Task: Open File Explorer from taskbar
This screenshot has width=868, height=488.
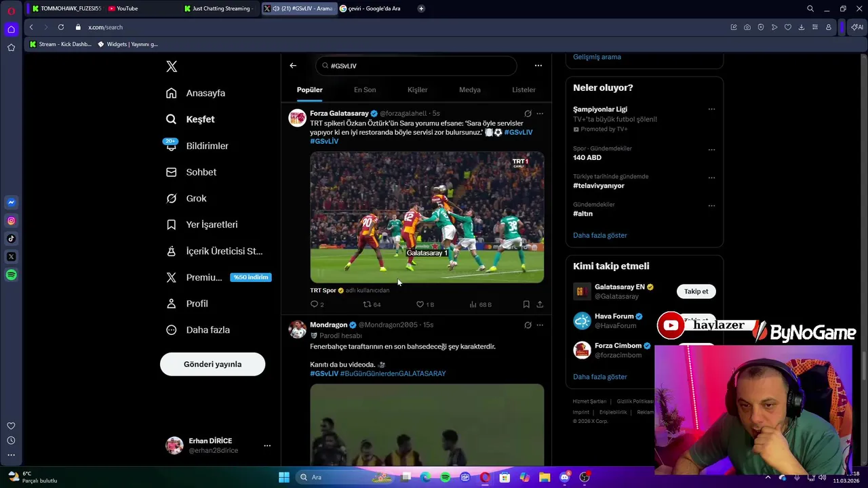Action: (545, 477)
